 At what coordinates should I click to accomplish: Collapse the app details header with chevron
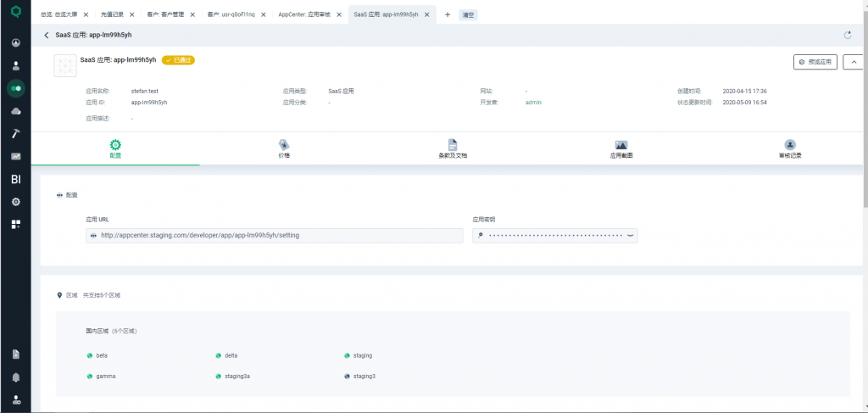point(852,62)
